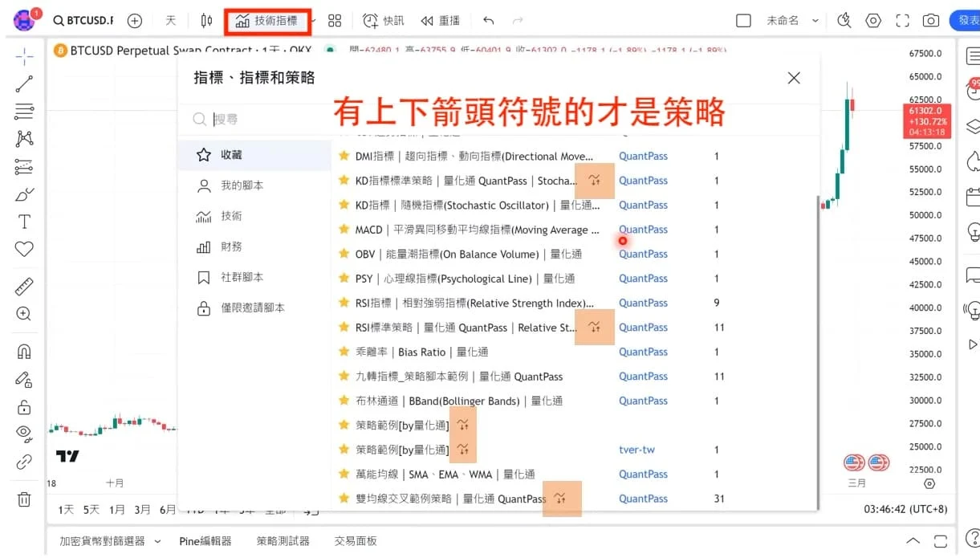980x558 pixels.
Task: Collapse the bottom panel chevron
Action: click(x=913, y=541)
